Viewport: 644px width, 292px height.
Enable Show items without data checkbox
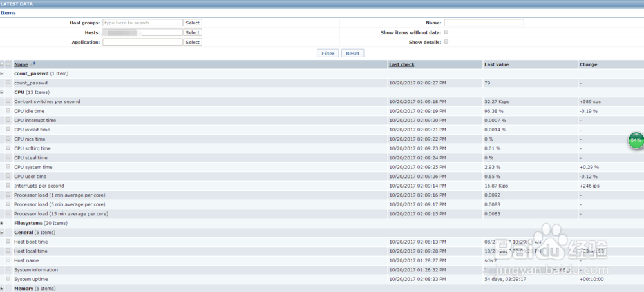[x=446, y=32]
